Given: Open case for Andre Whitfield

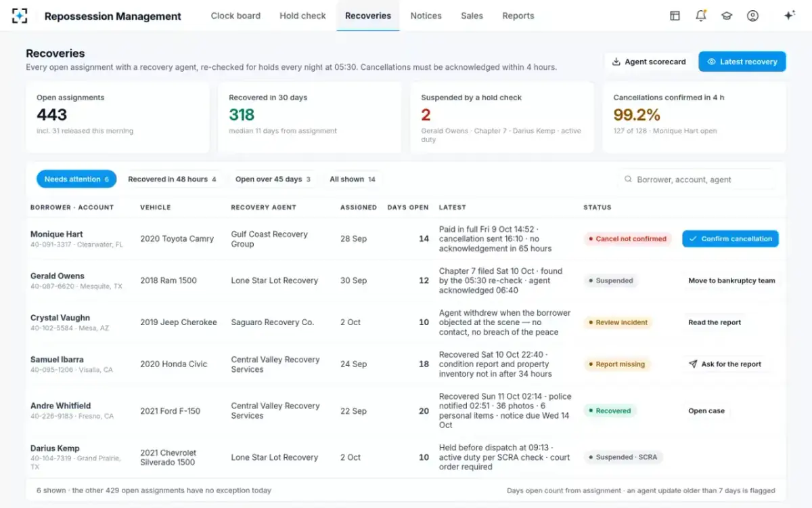Looking at the screenshot, I should click(x=706, y=411).
